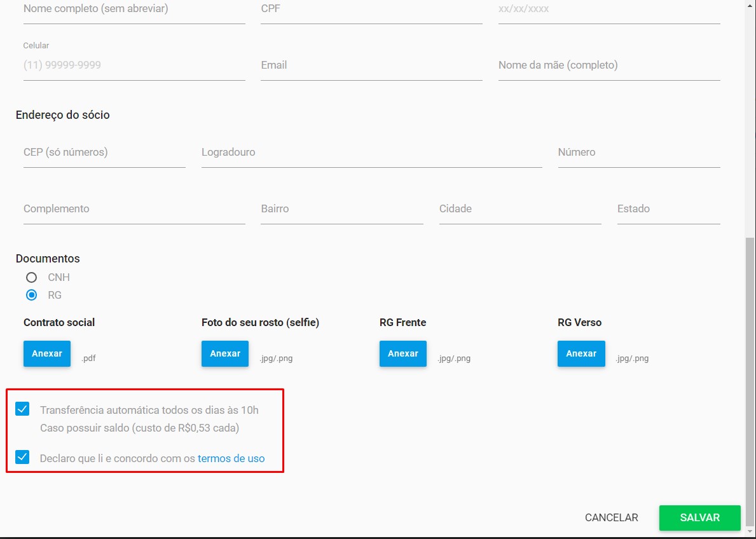Click the CANCELAR button

click(x=611, y=517)
